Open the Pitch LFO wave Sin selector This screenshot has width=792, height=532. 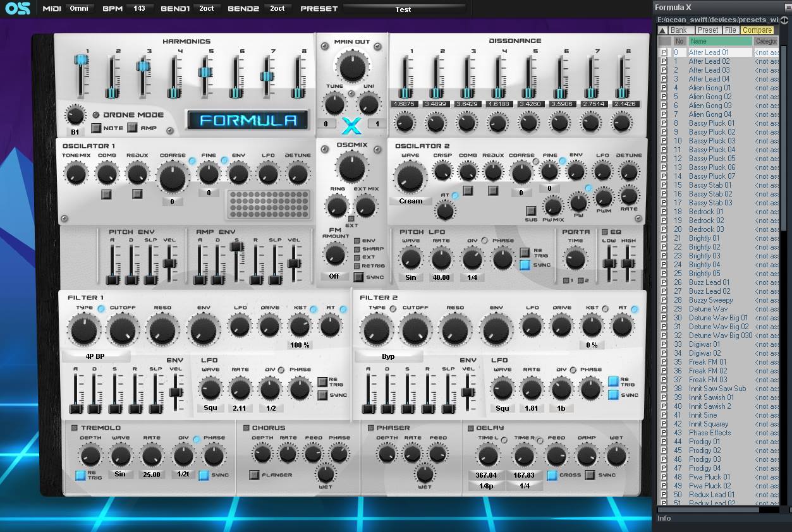411,277
